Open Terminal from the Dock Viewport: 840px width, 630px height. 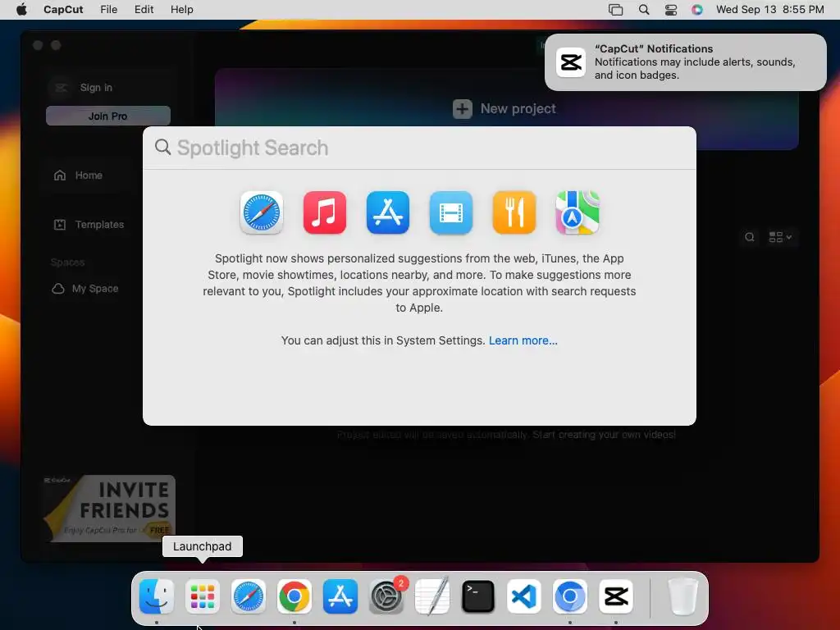click(x=478, y=596)
